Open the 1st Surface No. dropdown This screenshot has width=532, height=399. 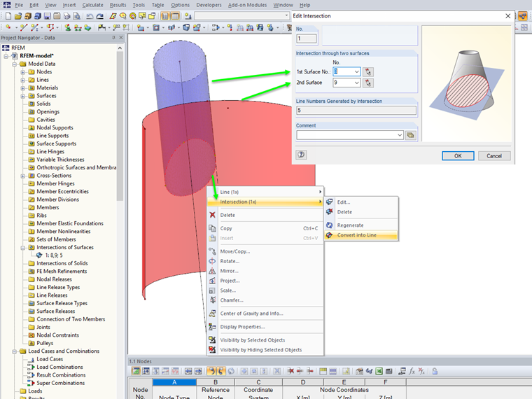coord(356,71)
